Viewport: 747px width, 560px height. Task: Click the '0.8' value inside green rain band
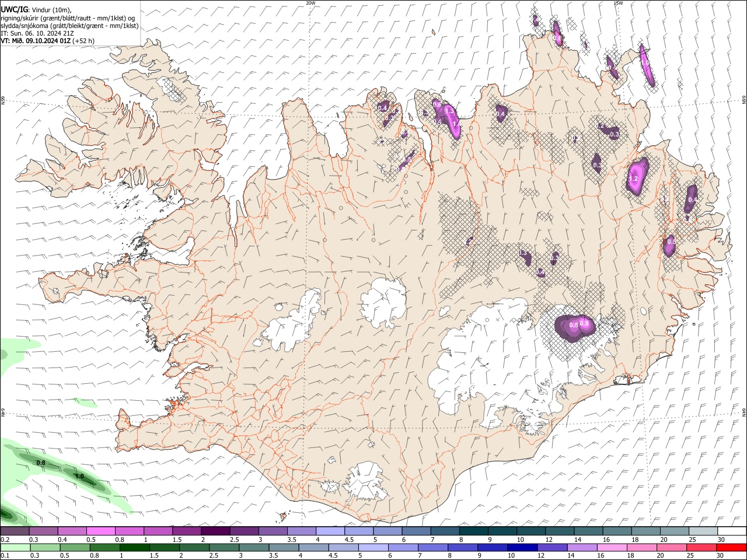(41, 463)
